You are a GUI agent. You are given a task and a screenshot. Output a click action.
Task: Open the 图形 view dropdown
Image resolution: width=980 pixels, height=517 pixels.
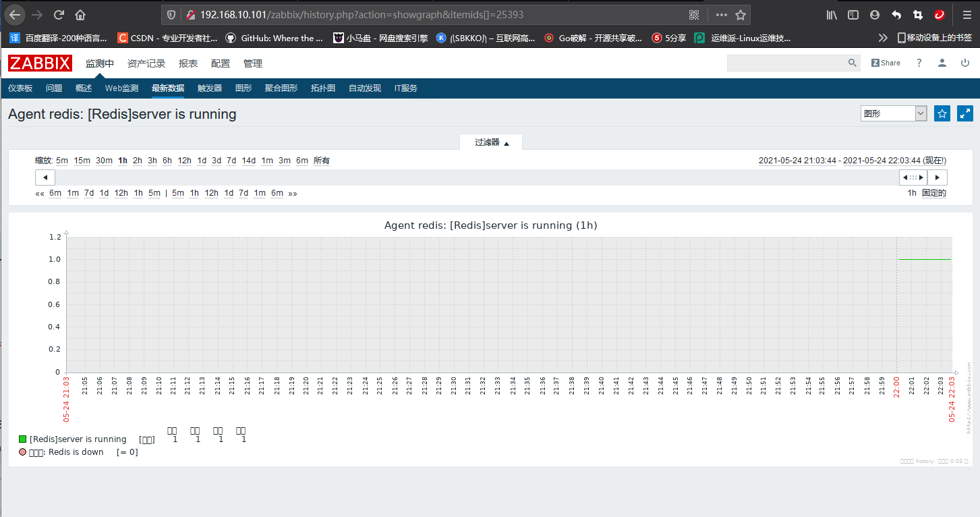point(894,113)
